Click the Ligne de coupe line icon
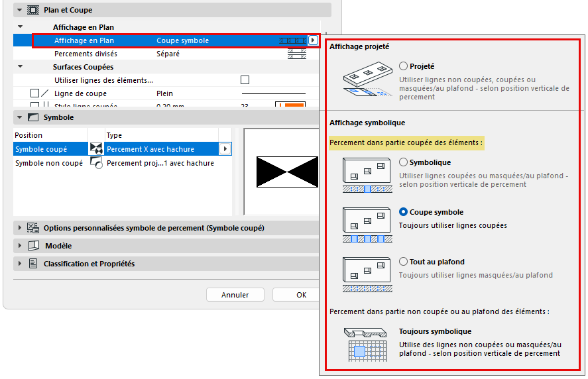 (45, 93)
